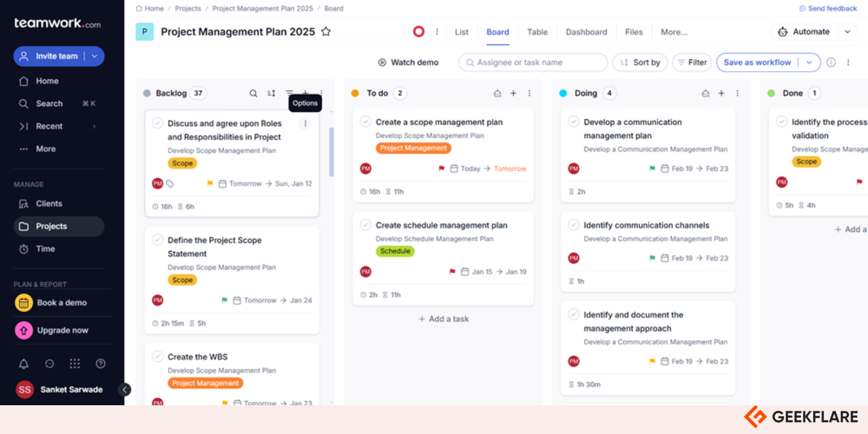868x434 pixels.
Task: Mark Identify communication channels complete
Action: point(573,225)
